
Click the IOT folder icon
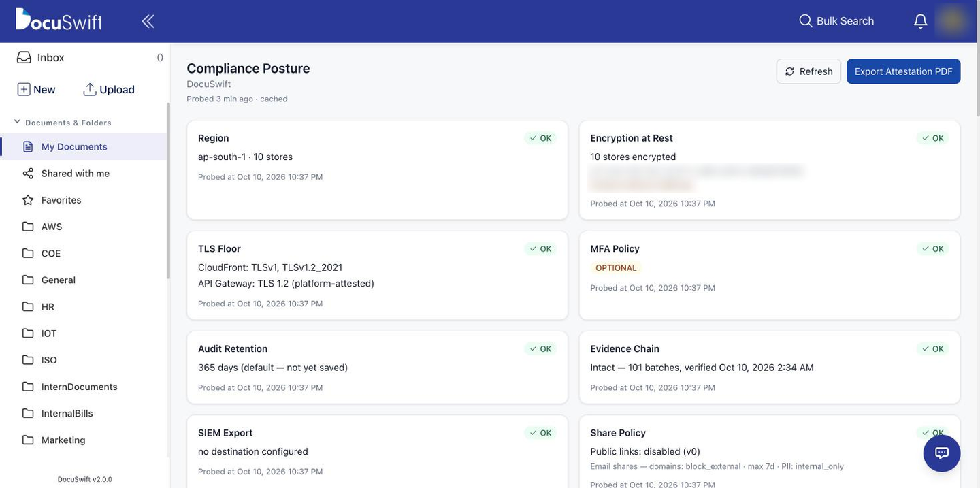coord(28,334)
